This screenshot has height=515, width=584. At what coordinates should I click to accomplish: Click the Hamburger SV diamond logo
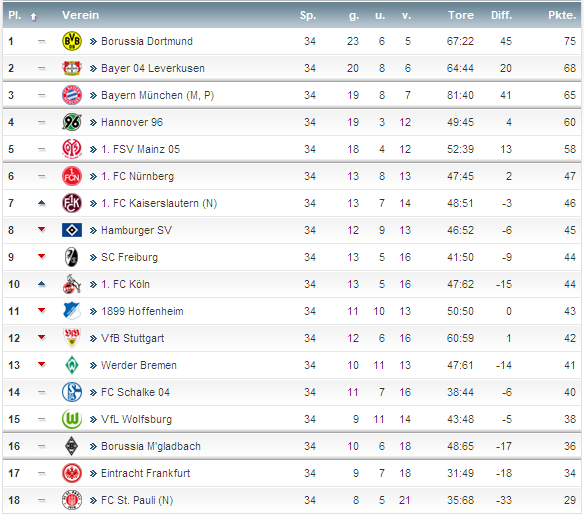coord(72,230)
